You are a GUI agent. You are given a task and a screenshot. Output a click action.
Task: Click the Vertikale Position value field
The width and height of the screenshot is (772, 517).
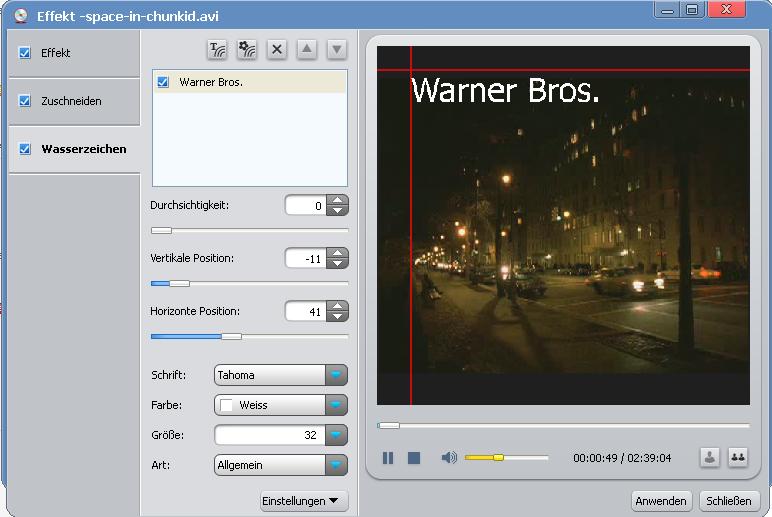(306, 258)
